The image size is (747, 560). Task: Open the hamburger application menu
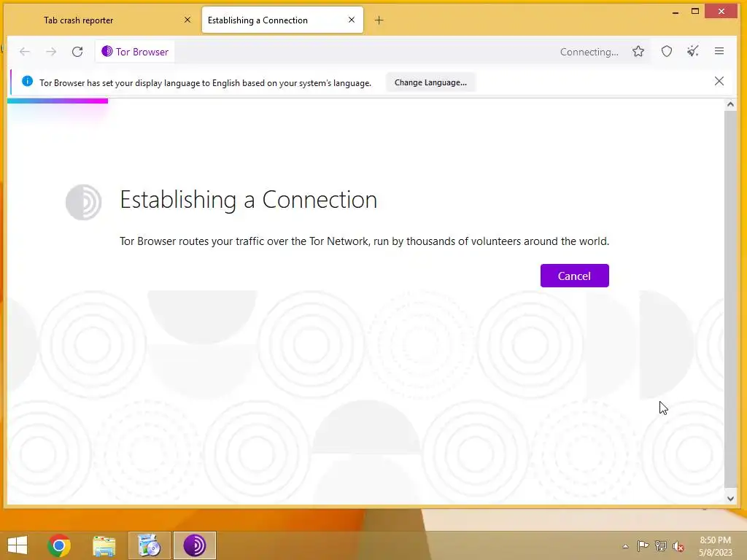tap(719, 51)
